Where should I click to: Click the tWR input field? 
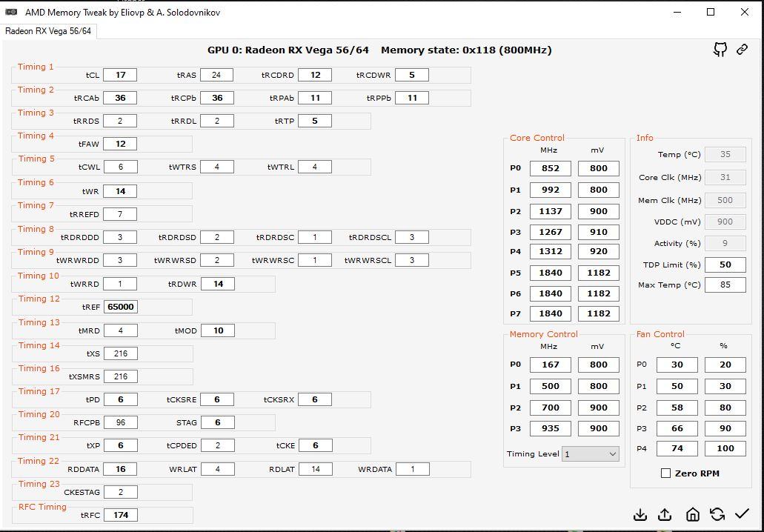(x=120, y=191)
